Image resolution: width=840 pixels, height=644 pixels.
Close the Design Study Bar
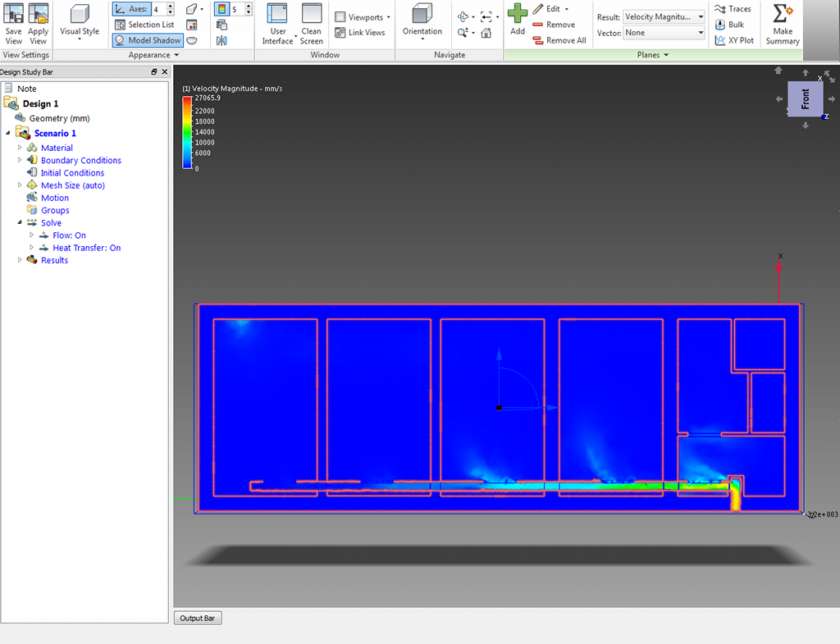[x=164, y=72]
